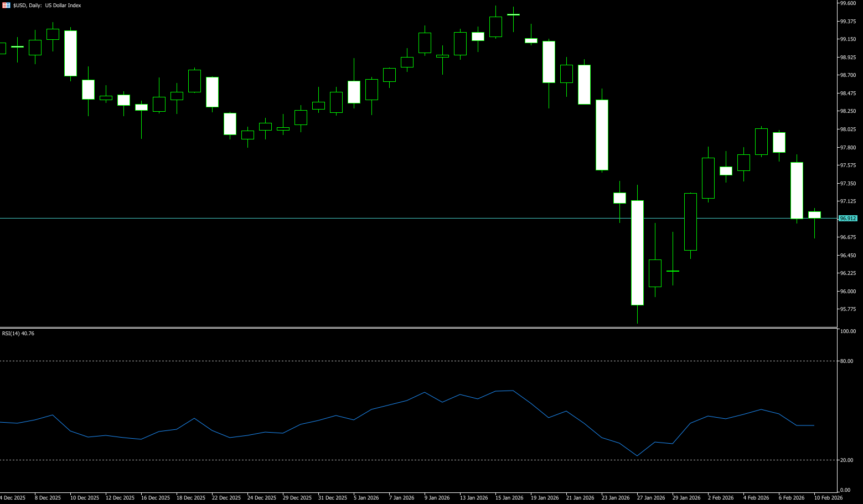863x504 pixels.
Task: Click the 99.600 label on the price axis
Action: point(848,3)
